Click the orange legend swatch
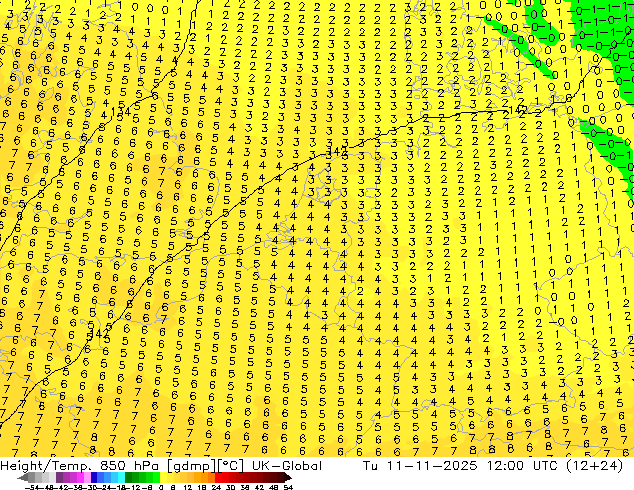The image size is (634, 490). coord(204,478)
